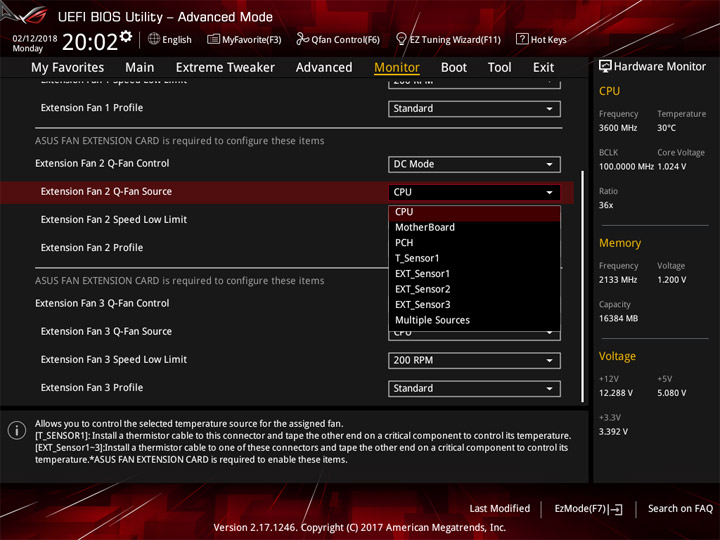The image size is (720, 540).
Task: Open Hot Keys question mark icon
Action: coord(522,39)
